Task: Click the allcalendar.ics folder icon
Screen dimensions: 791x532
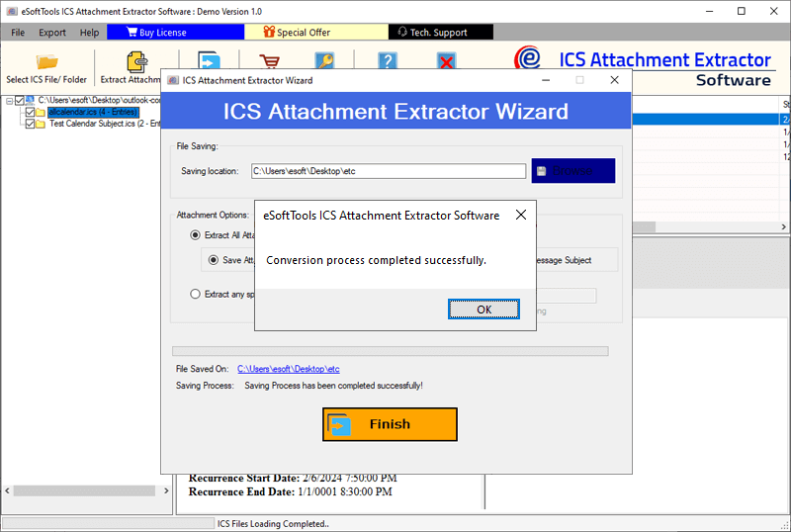Action: (41, 112)
